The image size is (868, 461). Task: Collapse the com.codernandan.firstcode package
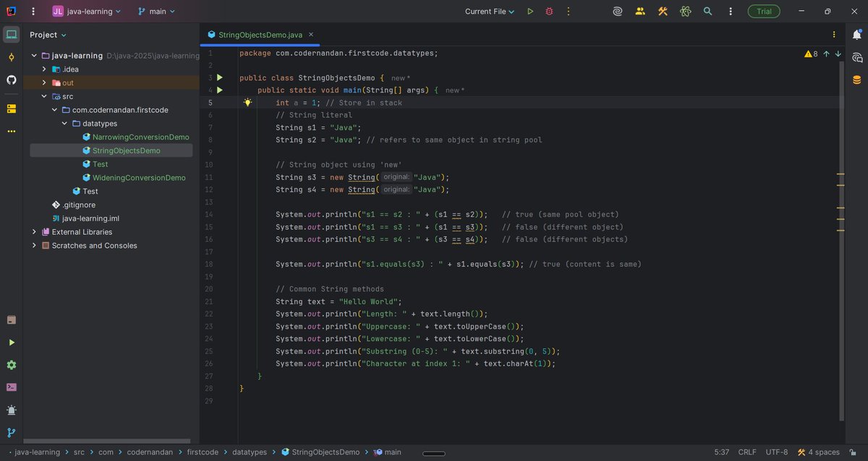point(54,110)
